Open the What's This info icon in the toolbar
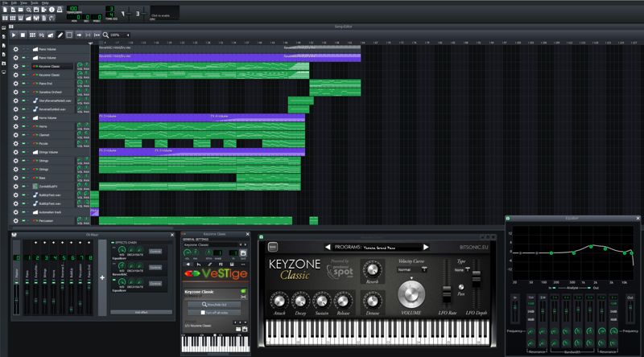The height and width of the screenshot is (357, 644). (52, 10)
